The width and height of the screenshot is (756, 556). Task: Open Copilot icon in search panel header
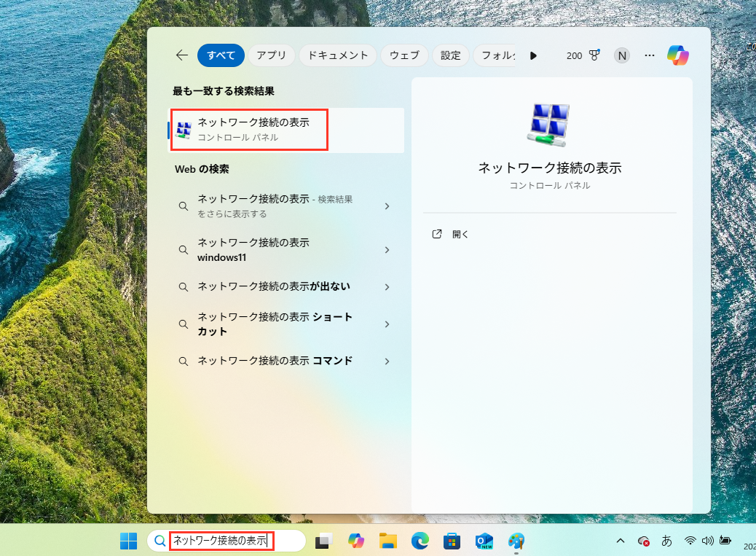(x=677, y=55)
